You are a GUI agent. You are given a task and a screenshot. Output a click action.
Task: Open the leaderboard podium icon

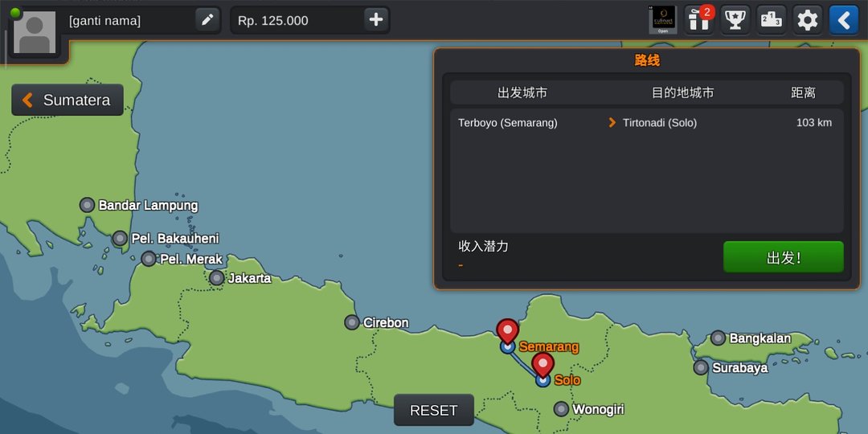[x=772, y=20]
